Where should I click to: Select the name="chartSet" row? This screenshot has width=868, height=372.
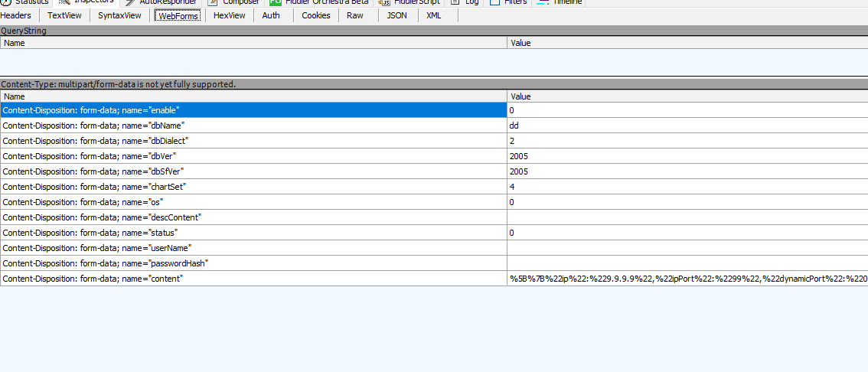[x=253, y=187]
